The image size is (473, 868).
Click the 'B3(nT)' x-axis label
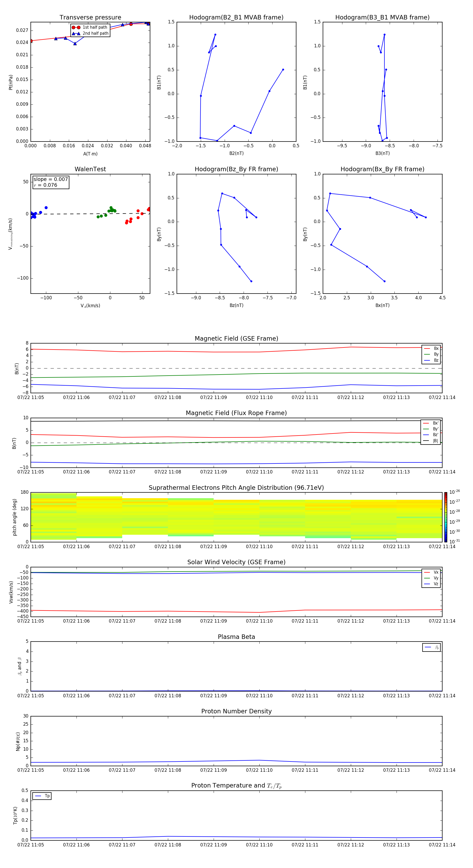pyautogui.click(x=382, y=153)
